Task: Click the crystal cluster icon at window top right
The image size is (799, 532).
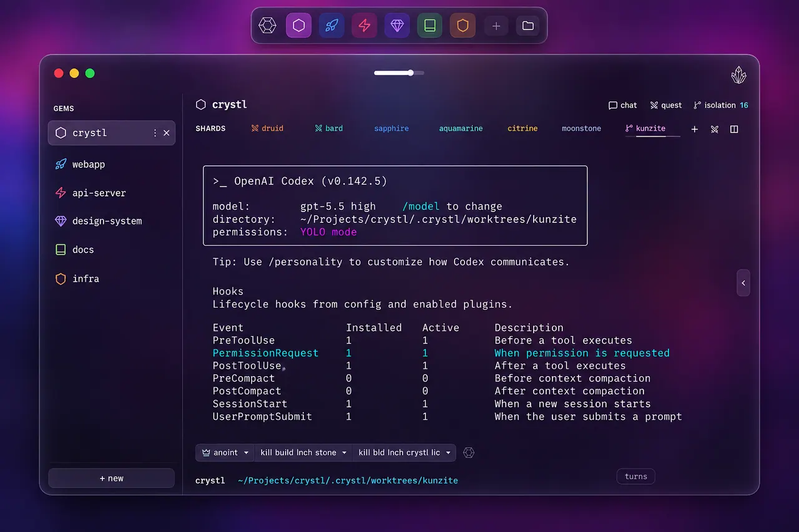Action: (x=738, y=75)
